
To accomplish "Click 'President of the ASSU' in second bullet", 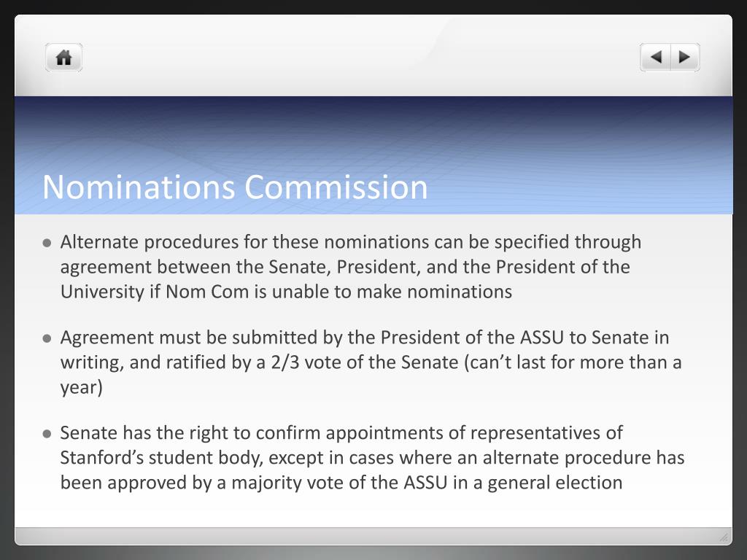I will 472,338.
